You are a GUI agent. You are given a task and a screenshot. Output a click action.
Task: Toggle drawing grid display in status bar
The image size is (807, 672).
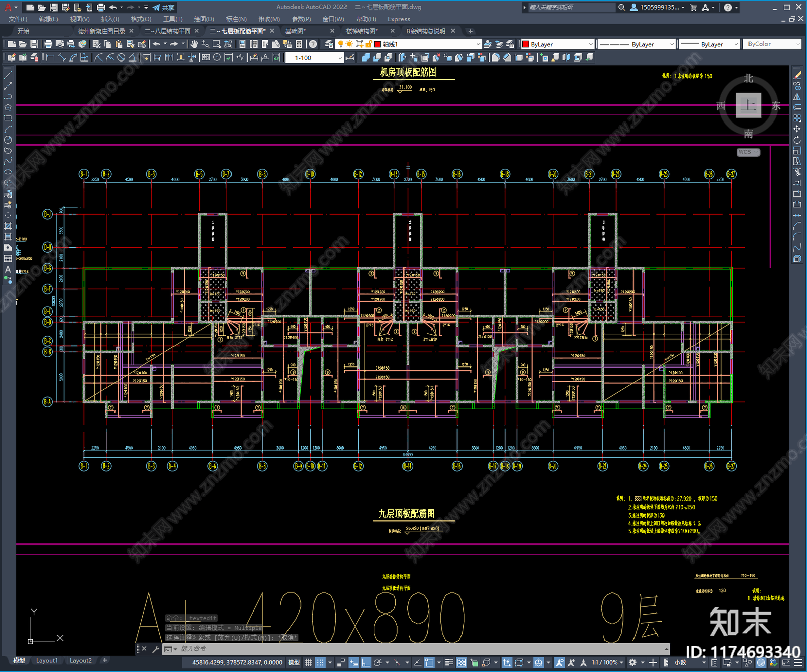308,662
